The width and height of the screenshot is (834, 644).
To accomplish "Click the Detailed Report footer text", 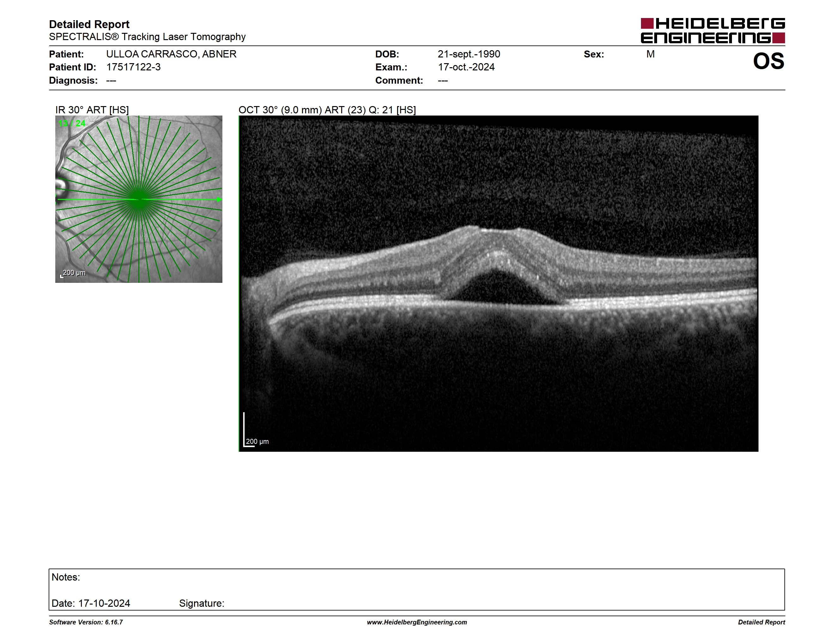I will pyautogui.click(x=761, y=622).
